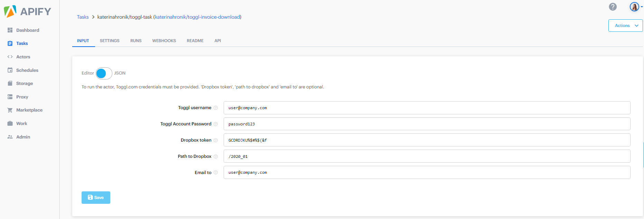Viewport: 644px width, 219px height.
Task: Go to the Tasks breadcrumb link
Action: pyautogui.click(x=83, y=17)
